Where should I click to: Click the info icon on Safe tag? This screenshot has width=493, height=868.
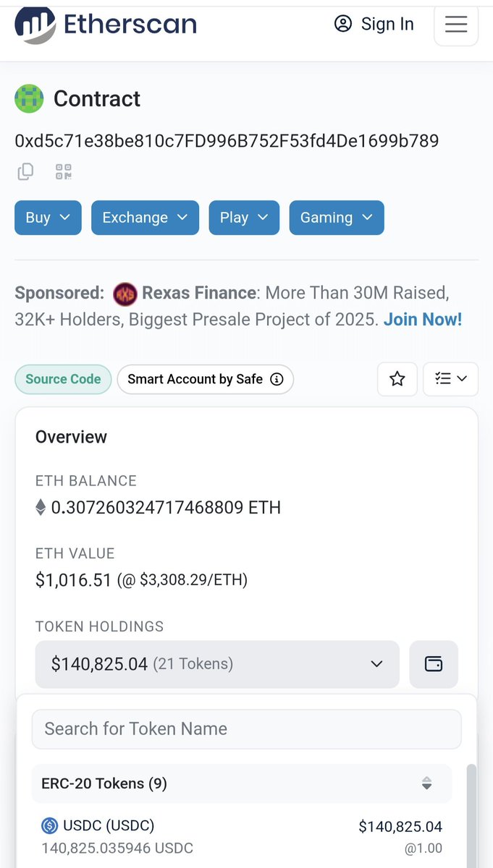pyautogui.click(x=277, y=379)
